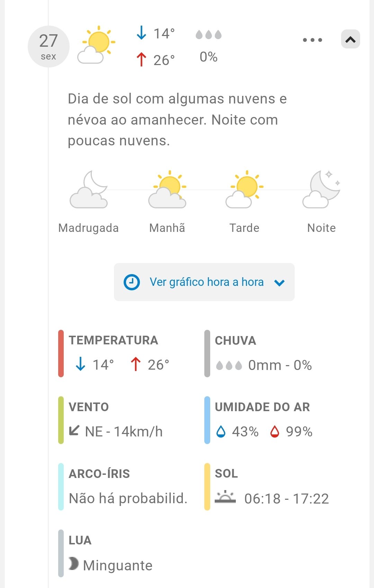
Task: Tap the CHUVA 0mm - 0% reading
Action: coord(280,365)
